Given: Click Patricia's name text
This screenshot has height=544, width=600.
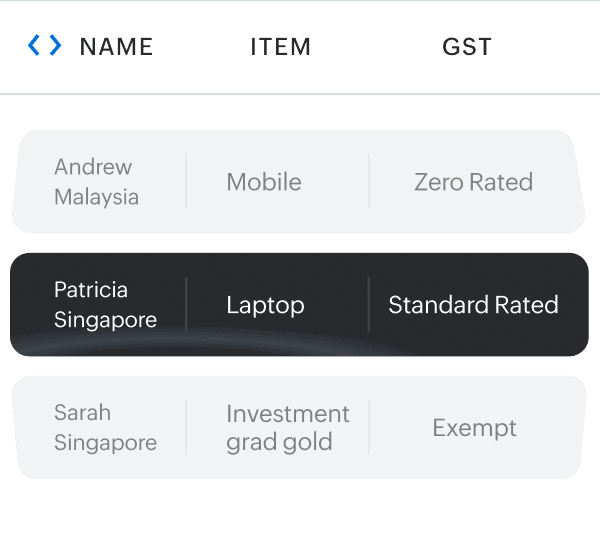Looking at the screenshot, I should pyautogui.click(x=91, y=290).
